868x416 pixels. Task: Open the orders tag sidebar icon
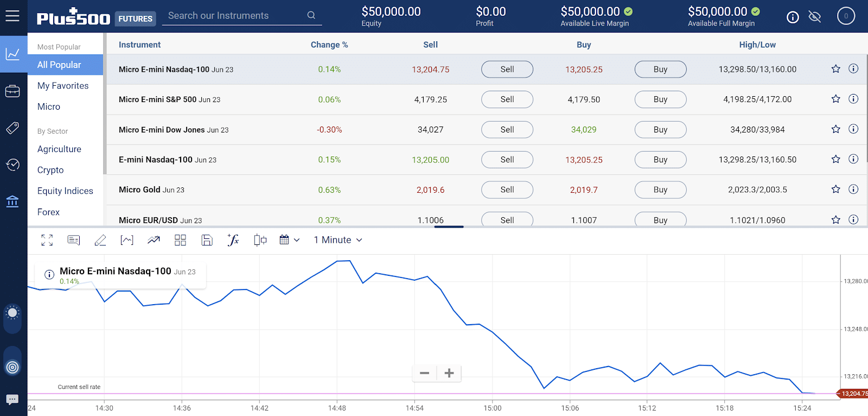click(x=12, y=128)
